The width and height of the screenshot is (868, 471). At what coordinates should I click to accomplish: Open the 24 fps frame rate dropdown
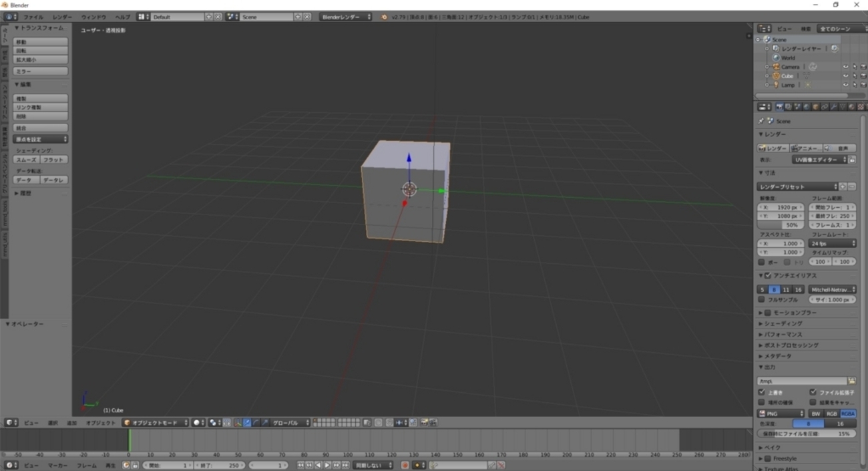point(833,243)
